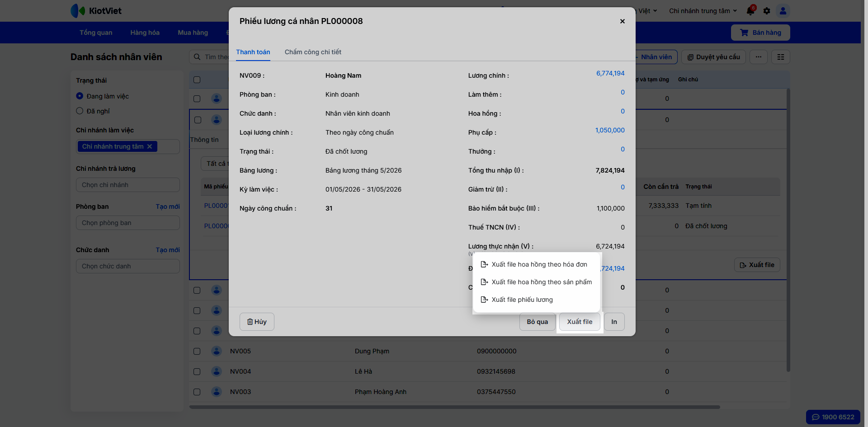The width and height of the screenshot is (868, 427).
Task: Click the avatar icon in NV005 row
Action: point(217,351)
